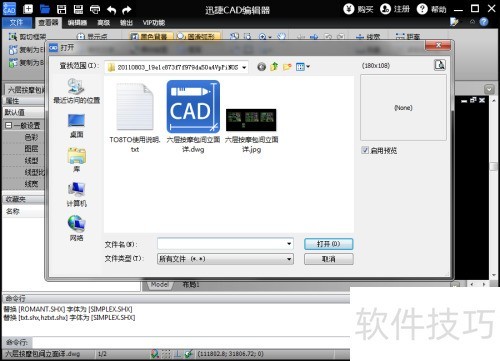This screenshot has height=361, width=500.
Task: Open Recent Places (最近访问的位置) in sidebar
Action: click(76, 91)
